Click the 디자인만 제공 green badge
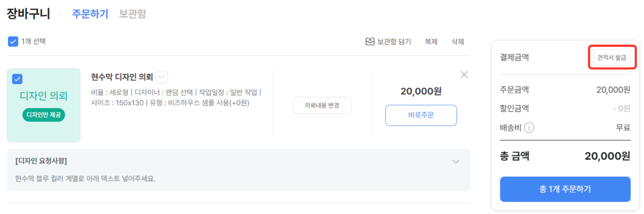The width and height of the screenshot is (644, 214). [x=44, y=115]
